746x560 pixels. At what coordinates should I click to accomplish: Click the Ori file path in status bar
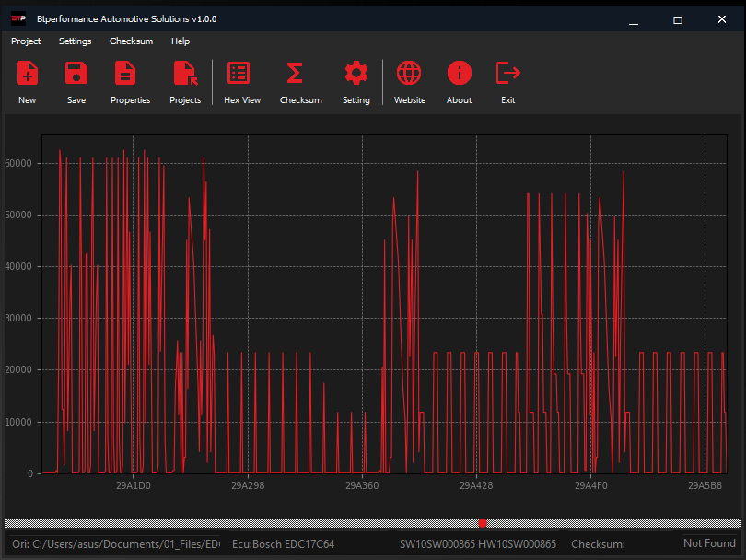tap(115, 544)
